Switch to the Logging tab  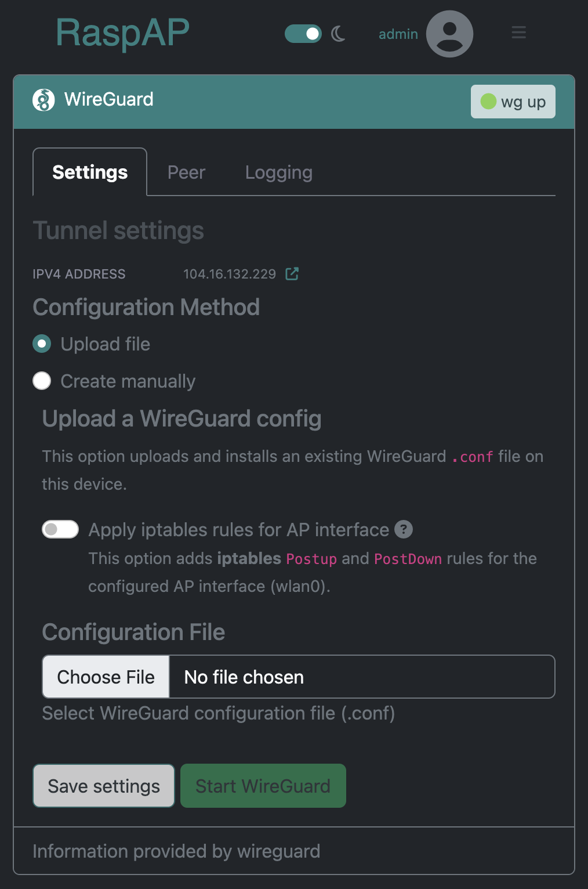[x=279, y=172]
